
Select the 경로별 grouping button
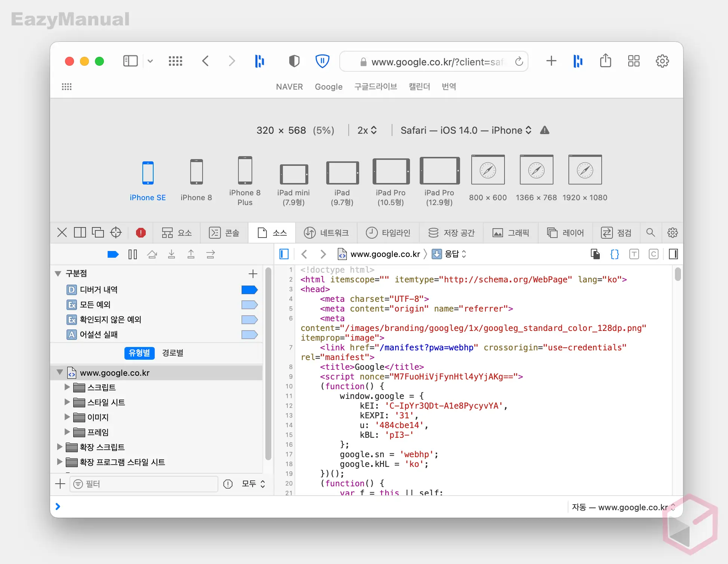pyautogui.click(x=173, y=353)
